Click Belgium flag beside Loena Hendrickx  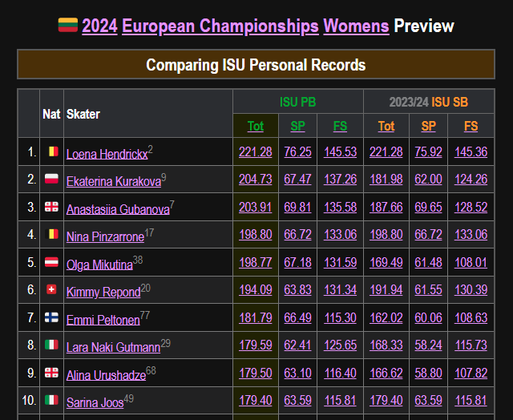[x=51, y=151]
